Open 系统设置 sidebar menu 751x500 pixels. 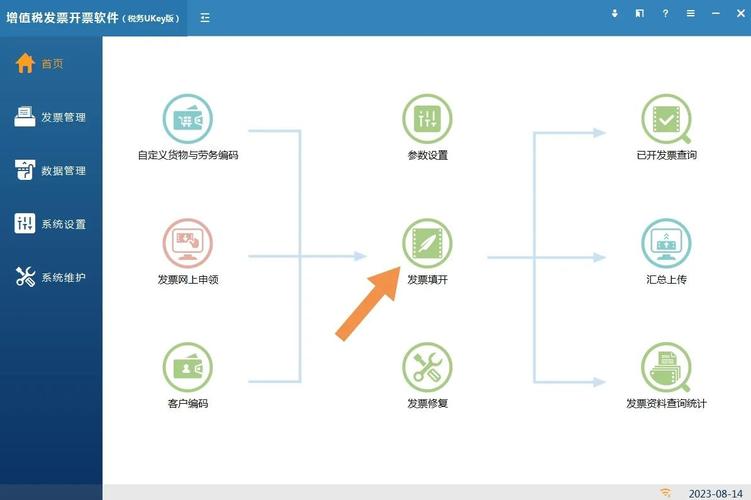coord(51,224)
